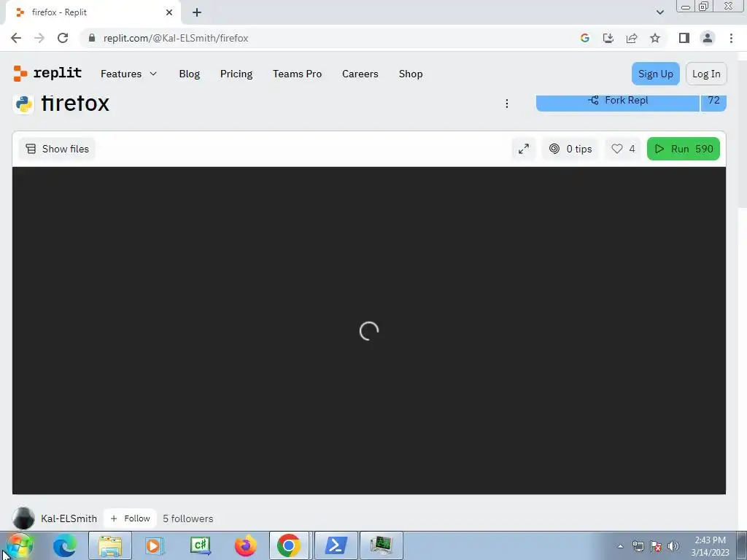747x560 pixels.
Task: Expand the Features dropdown menu
Action: pos(128,74)
